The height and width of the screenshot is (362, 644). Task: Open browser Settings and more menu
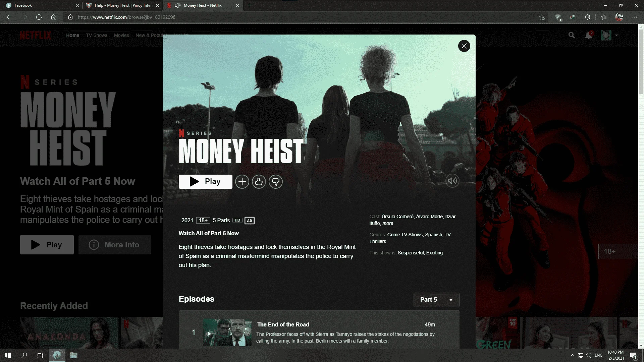tap(635, 17)
